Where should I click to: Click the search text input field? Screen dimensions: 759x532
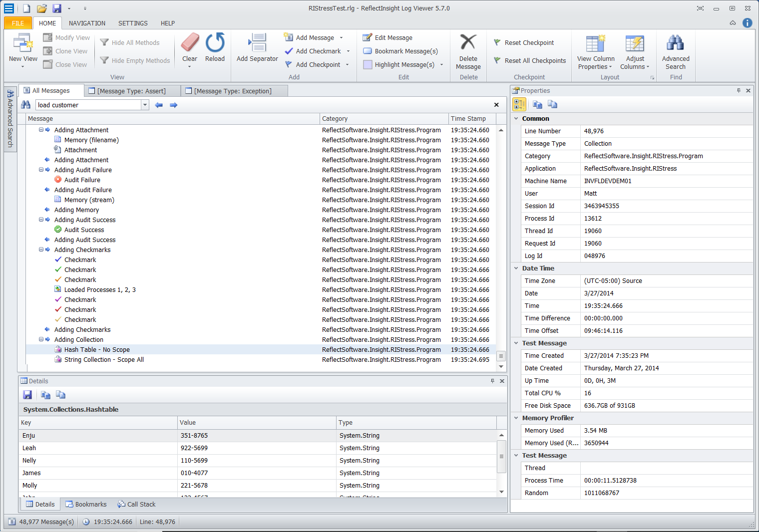88,105
